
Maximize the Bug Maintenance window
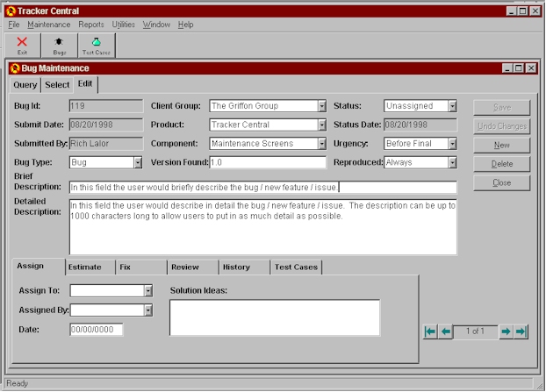pos(519,68)
